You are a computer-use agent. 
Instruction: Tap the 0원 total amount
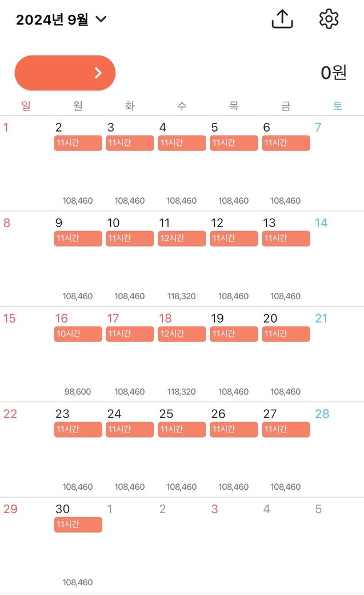pos(333,73)
